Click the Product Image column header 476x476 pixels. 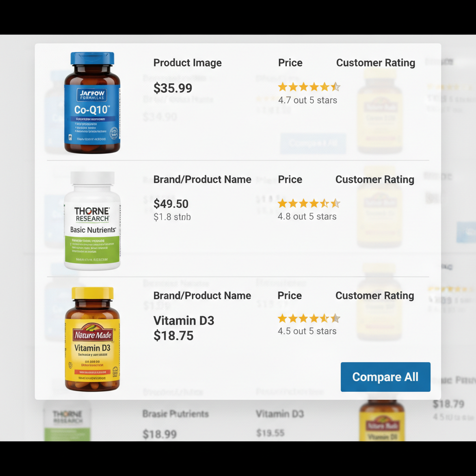(187, 63)
